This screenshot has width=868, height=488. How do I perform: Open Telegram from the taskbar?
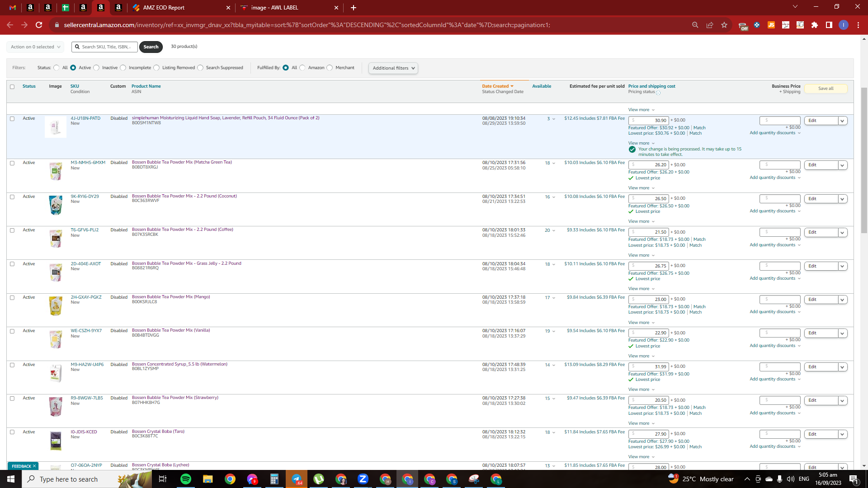click(297, 479)
